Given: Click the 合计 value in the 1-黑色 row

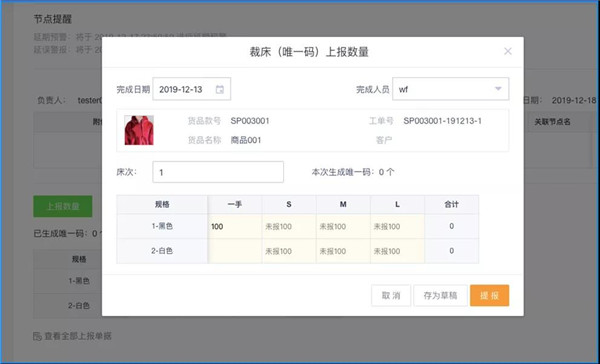Looking at the screenshot, I should tap(452, 226).
